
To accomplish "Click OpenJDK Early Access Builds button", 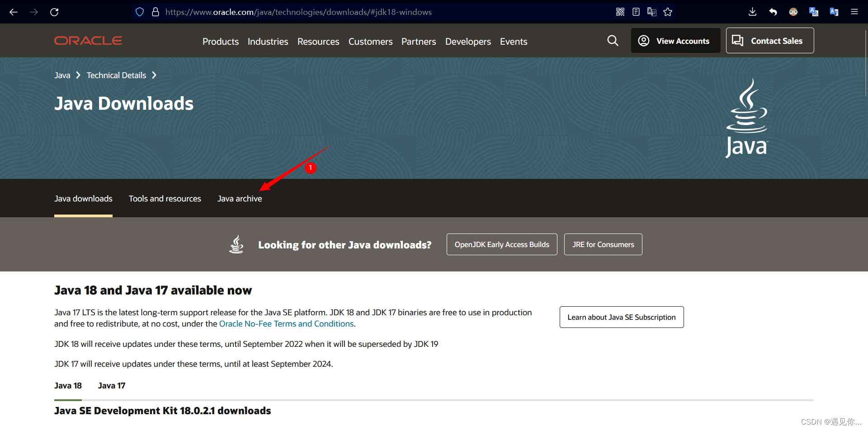I will [x=502, y=244].
